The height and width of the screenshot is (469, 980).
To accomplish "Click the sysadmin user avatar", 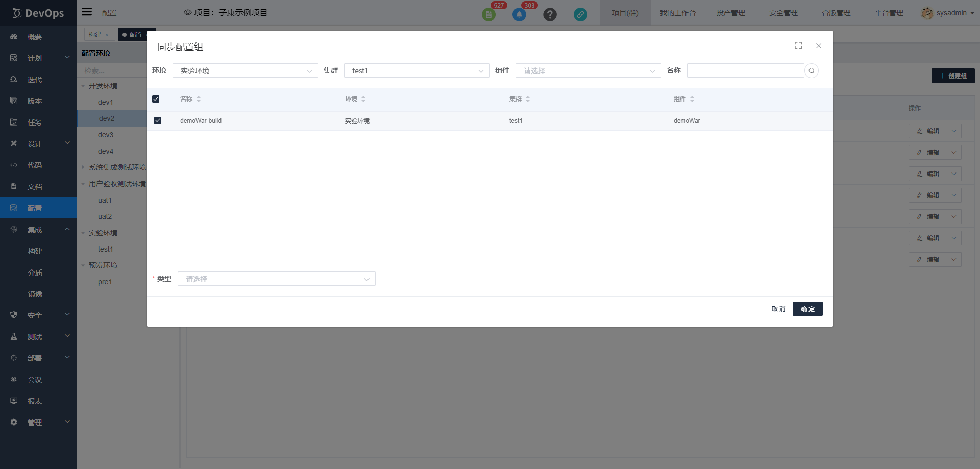I will pos(927,13).
